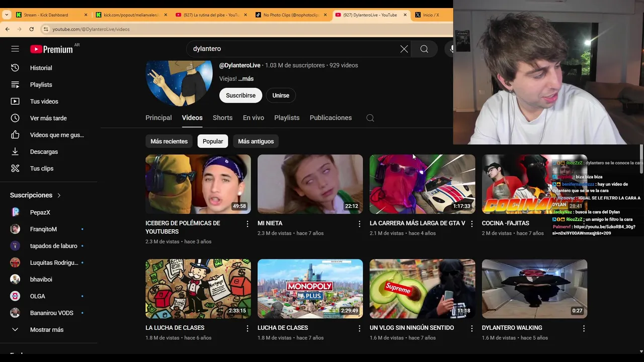Click the DylanteroLive channel avatar
Image resolution: width=644 pixels, height=362 pixels.
point(179,83)
